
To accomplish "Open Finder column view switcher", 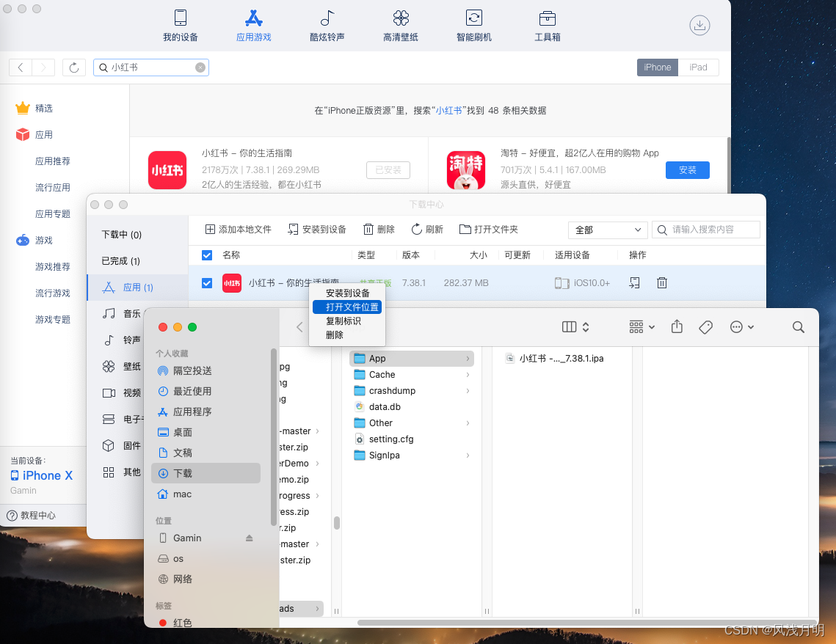I will click(576, 327).
